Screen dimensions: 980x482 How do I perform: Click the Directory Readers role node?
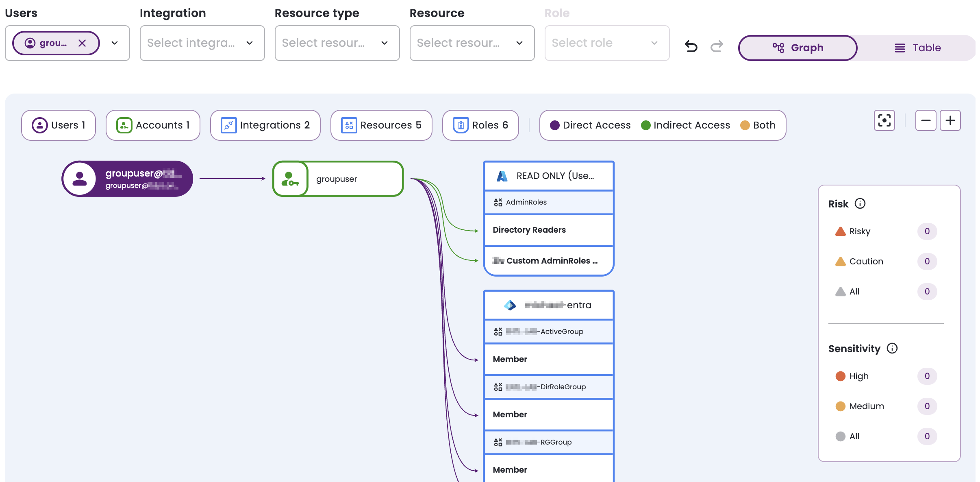(548, 230)
